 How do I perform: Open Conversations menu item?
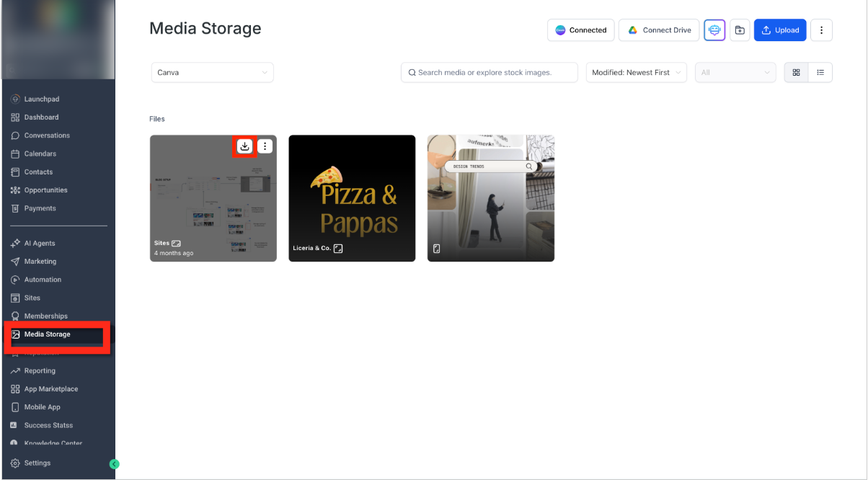coord(47,135)
